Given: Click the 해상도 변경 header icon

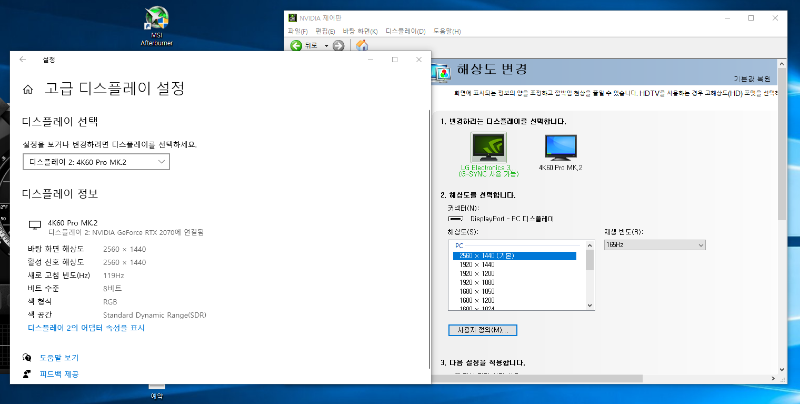Looking at the screenshot, I should (441, 73).
